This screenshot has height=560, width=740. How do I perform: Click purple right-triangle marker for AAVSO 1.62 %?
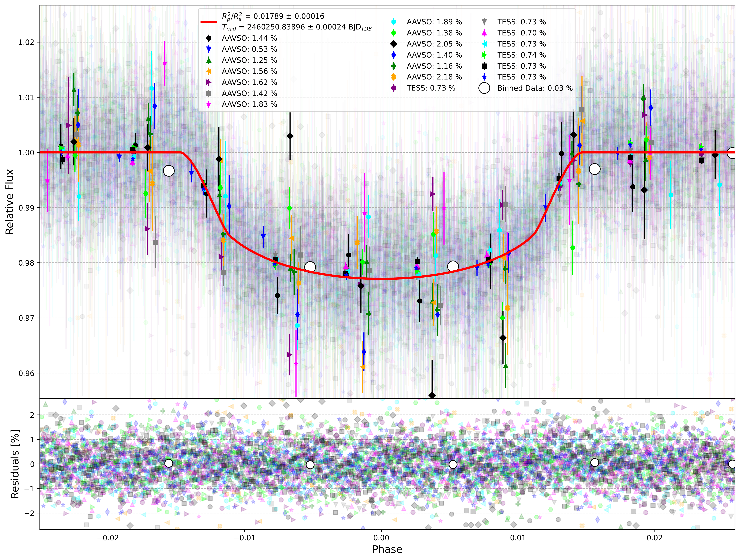pyautogui.click(x=209, y=82)
